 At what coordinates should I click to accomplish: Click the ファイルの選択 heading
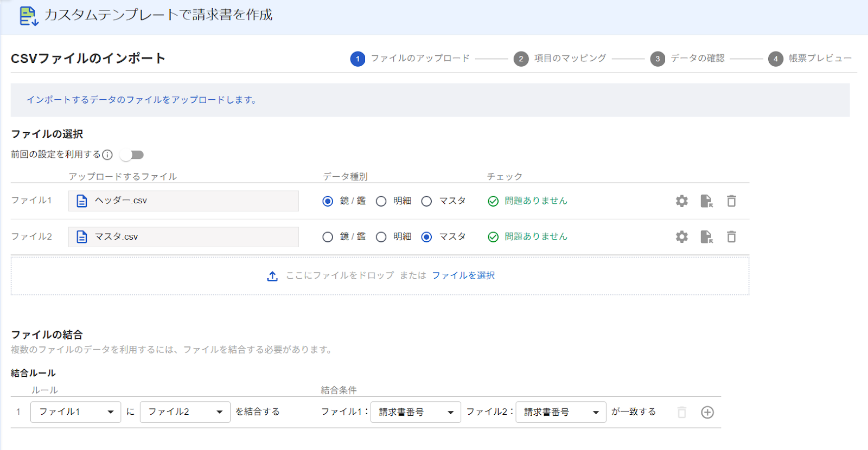(x=47, y=134)
